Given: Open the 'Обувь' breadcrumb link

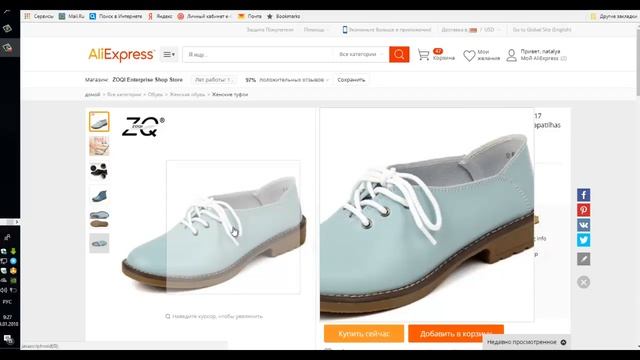Looking at the screenshot, I should pos(155,95).
